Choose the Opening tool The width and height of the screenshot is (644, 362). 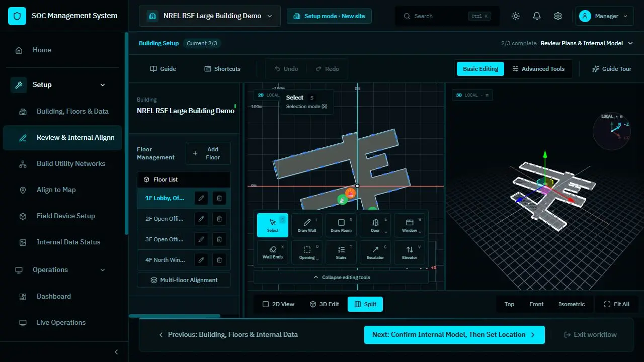[307, 252]
